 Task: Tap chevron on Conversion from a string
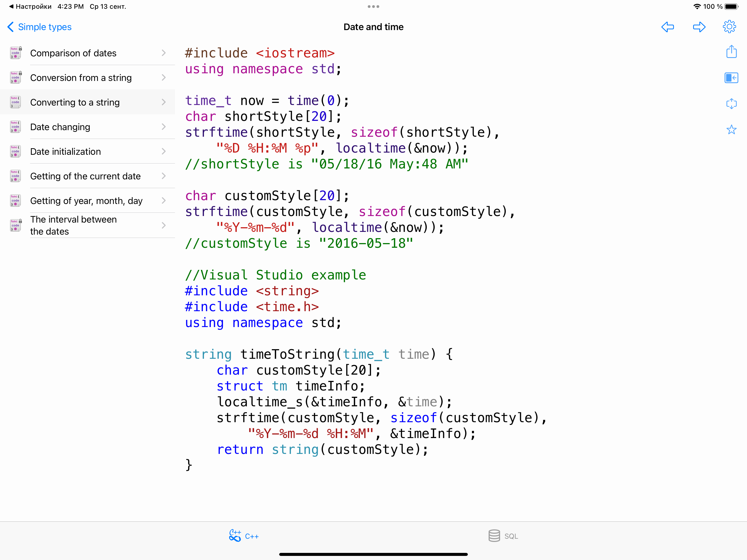coord(164,77)
